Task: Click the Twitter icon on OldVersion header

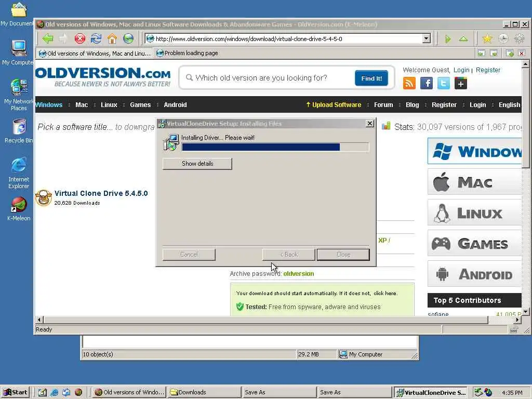Action: [444, 83]
